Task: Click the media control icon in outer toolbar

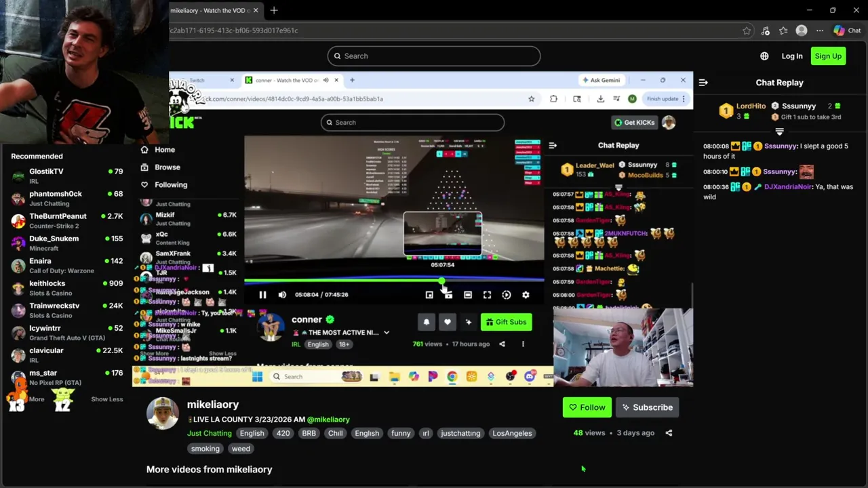Action: tap(766, 30)
